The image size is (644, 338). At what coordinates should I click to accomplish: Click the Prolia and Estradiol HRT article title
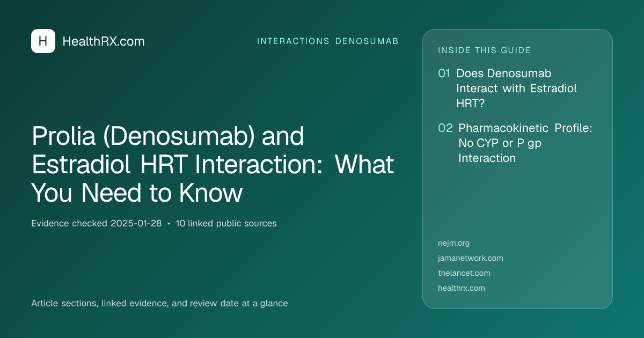click(213, 165)
